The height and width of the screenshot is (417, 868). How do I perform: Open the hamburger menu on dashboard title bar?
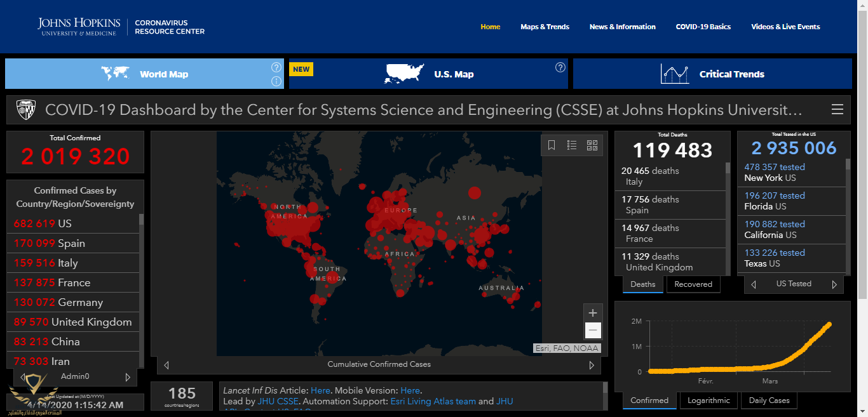[x=837, y=109]
